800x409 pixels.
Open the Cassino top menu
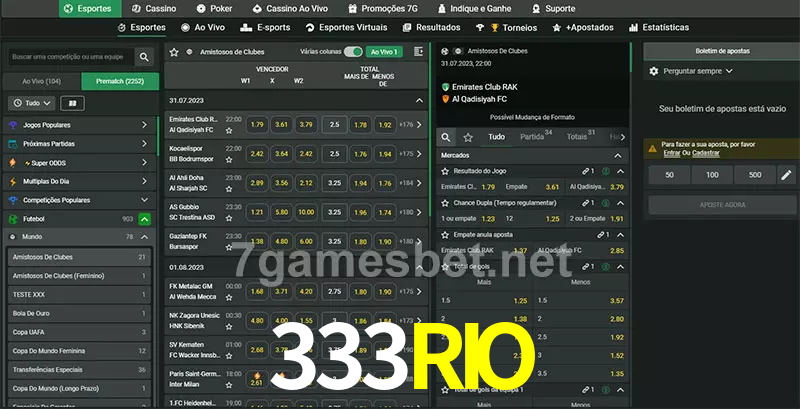click(154, 9)
